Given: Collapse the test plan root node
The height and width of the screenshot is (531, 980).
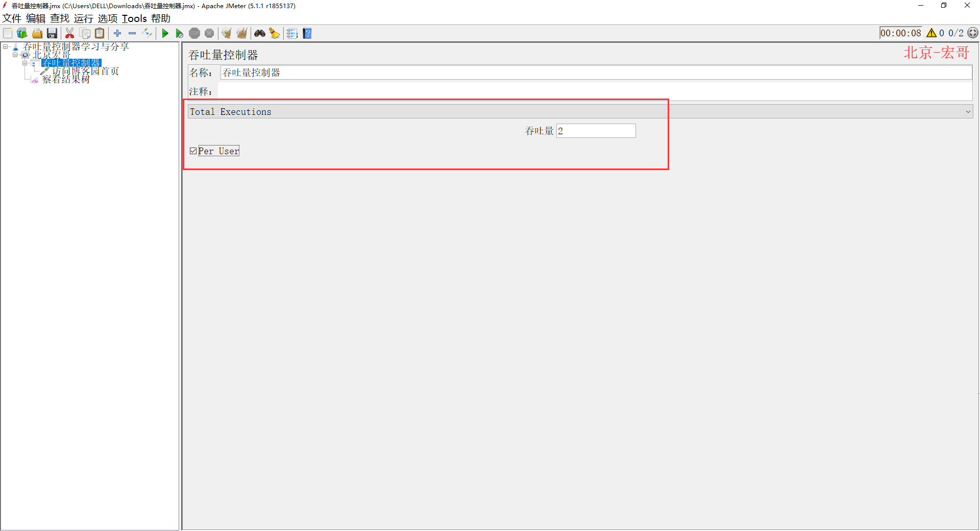Looking at the screenshot, I should 6,46.
